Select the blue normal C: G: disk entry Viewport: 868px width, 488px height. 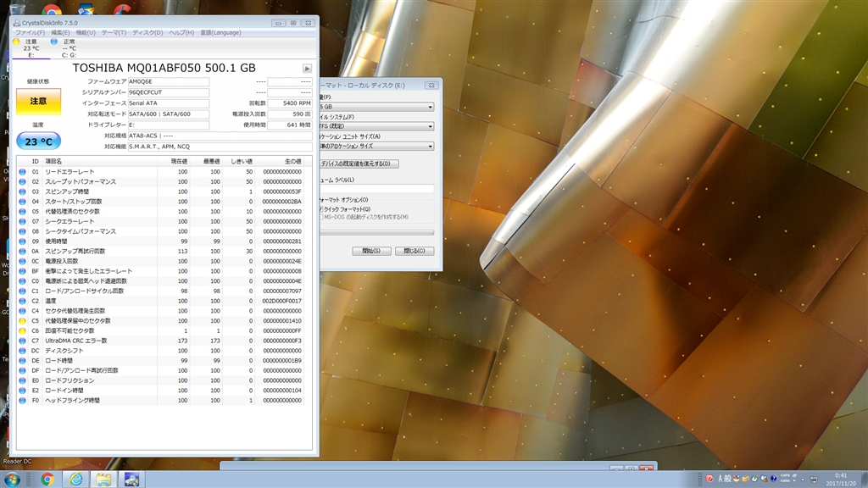click(x=68, y=48)
